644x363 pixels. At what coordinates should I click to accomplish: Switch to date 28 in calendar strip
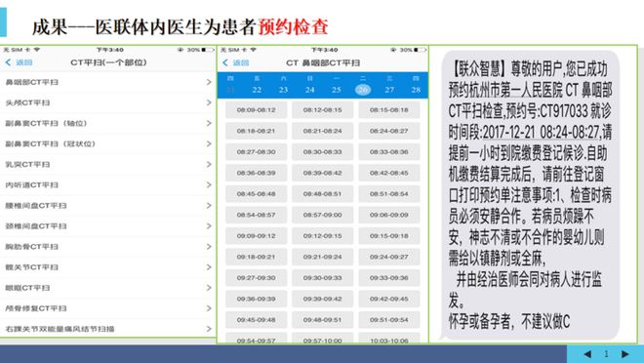pyautogui.click(x=416, y=90)
